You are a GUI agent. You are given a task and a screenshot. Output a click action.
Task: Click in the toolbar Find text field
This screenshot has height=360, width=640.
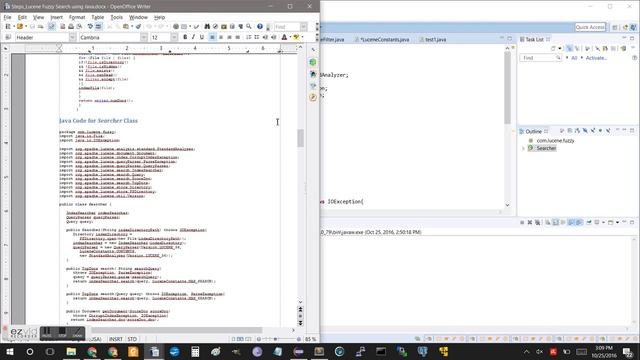pyautogui.click(x=287, y=27)
